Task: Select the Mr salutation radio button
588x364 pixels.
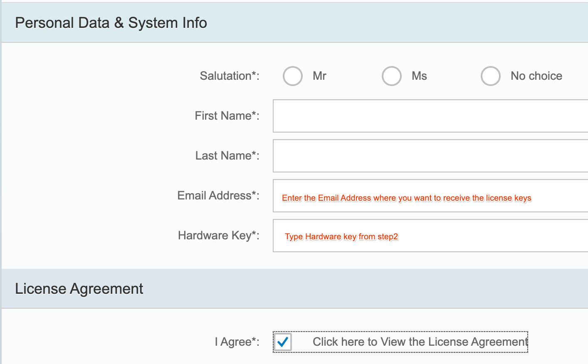Action: (x=292, y=76)
